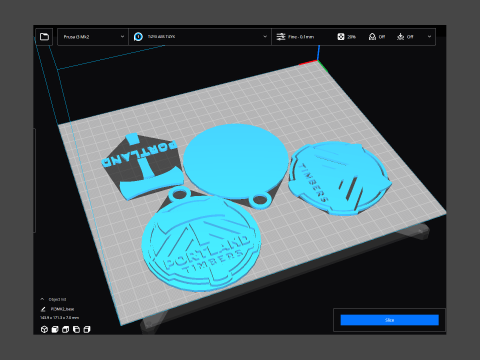Screen dimensions: 480x360
Task: Switch to front view
Action: (x=55, y=329)
